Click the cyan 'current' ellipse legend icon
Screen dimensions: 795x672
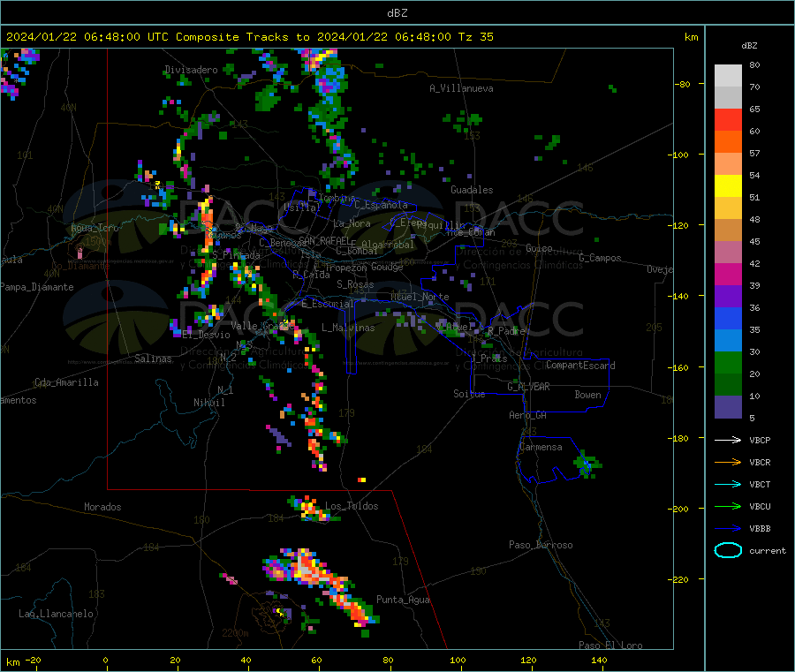pos(728,550)
